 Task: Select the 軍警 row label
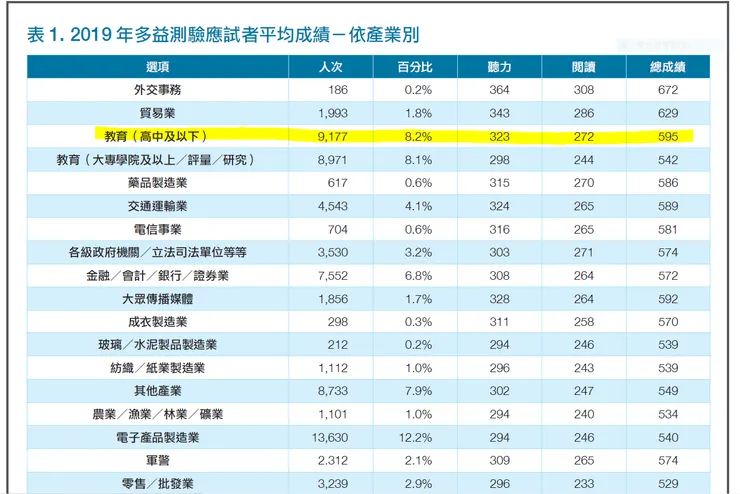[x=158, y=461]
